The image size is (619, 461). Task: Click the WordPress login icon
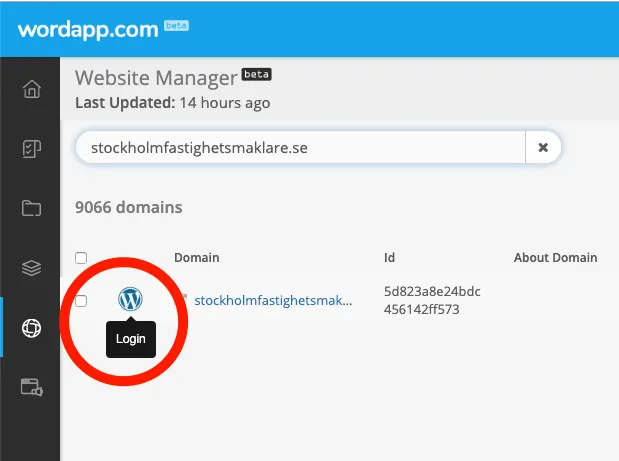[130, 299]
